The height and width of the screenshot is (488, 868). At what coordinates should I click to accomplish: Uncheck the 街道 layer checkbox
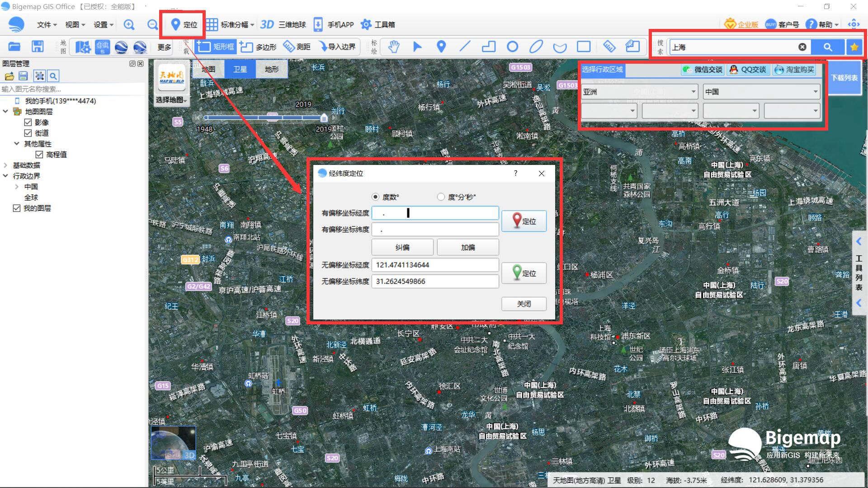28,133
